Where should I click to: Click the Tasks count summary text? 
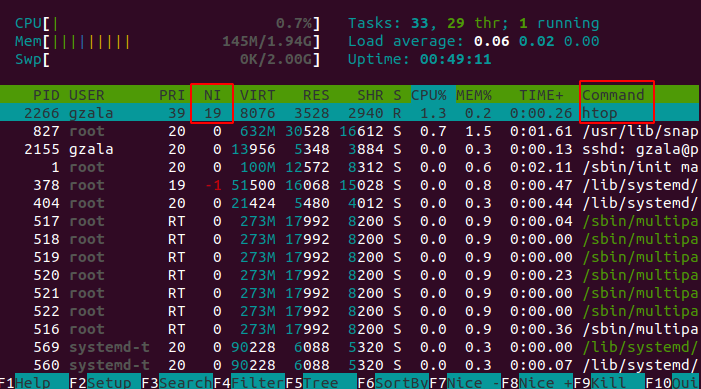tap(473, 23)
